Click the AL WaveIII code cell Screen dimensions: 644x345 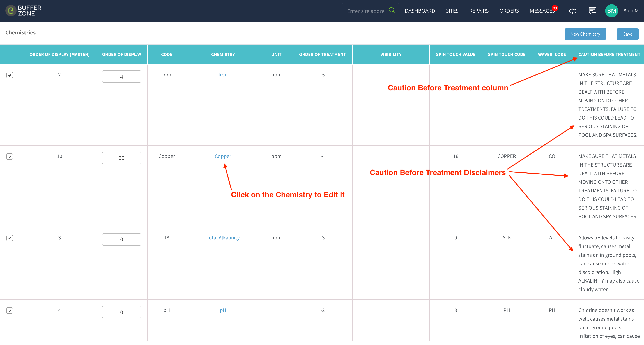click(552, 238)
